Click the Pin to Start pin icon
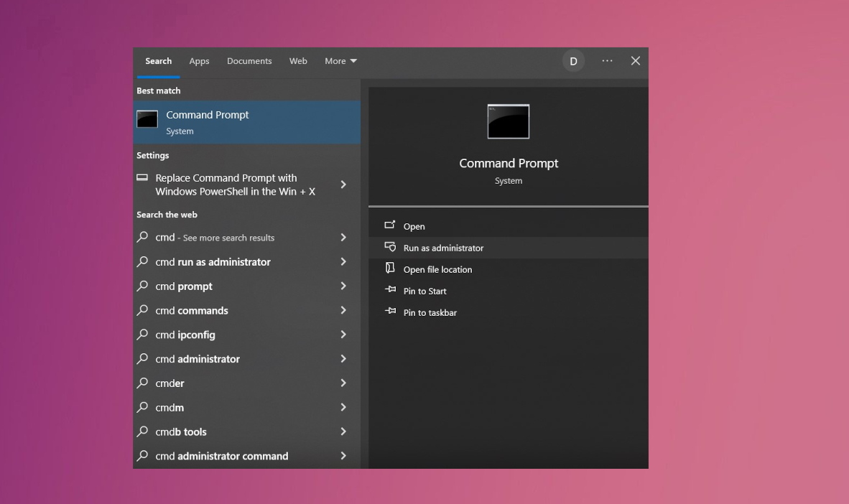This screenshot has width=849, height=504. [x=390, y=290]
